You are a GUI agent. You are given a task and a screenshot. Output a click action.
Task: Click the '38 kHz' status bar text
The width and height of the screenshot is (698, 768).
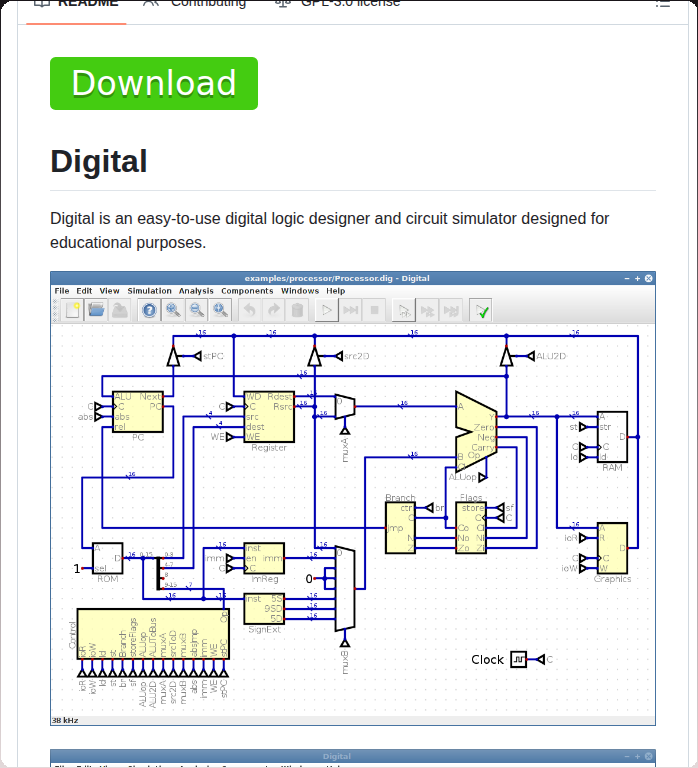65,720
